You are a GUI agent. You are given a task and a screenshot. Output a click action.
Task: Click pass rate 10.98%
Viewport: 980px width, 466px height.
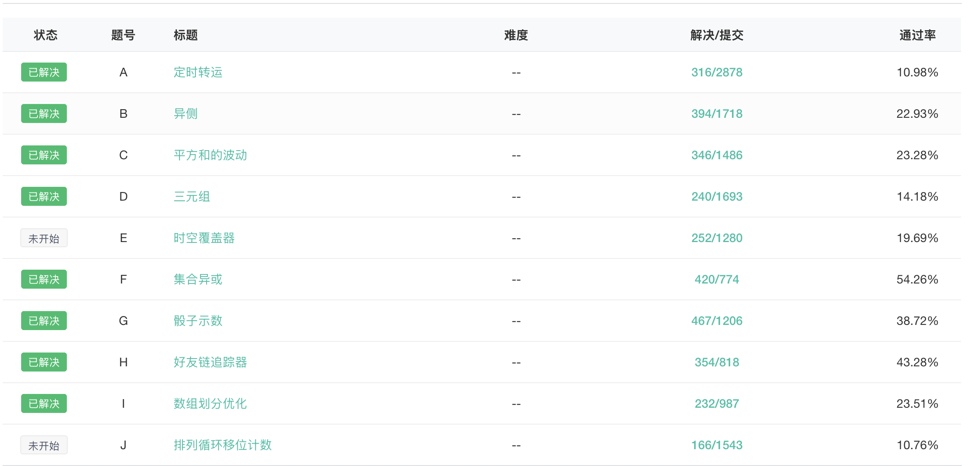pyautogui.click(x=917, y=72)
